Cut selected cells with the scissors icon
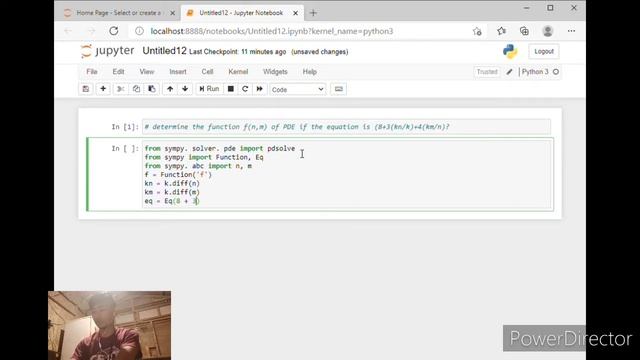The height and width of the screenshot is (360, 640). pyautogui.click(x=120, y=89)
